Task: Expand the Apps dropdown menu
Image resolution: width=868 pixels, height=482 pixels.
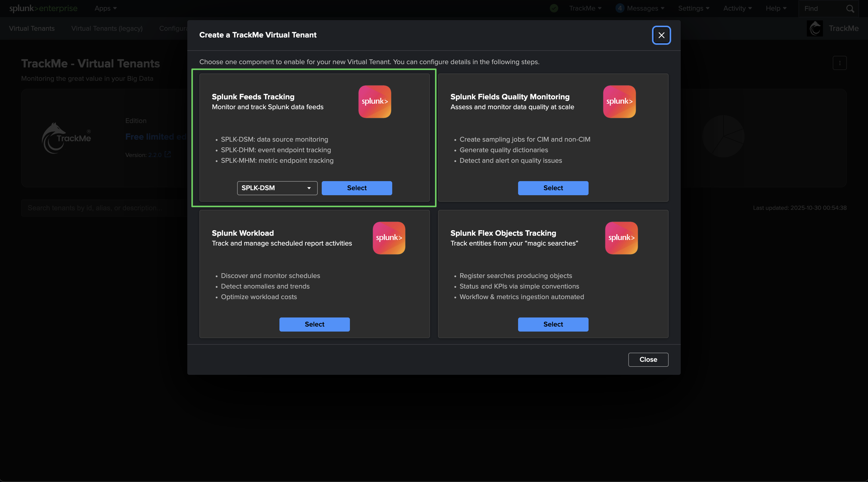Action: (105, 8)
